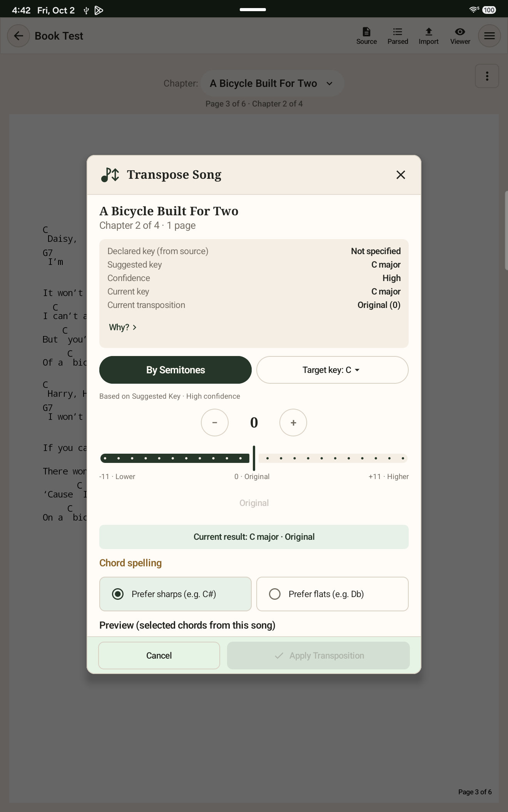The image size is (508, 812).
Task: Click the battery indicator
Action: [x=489, y=10]
